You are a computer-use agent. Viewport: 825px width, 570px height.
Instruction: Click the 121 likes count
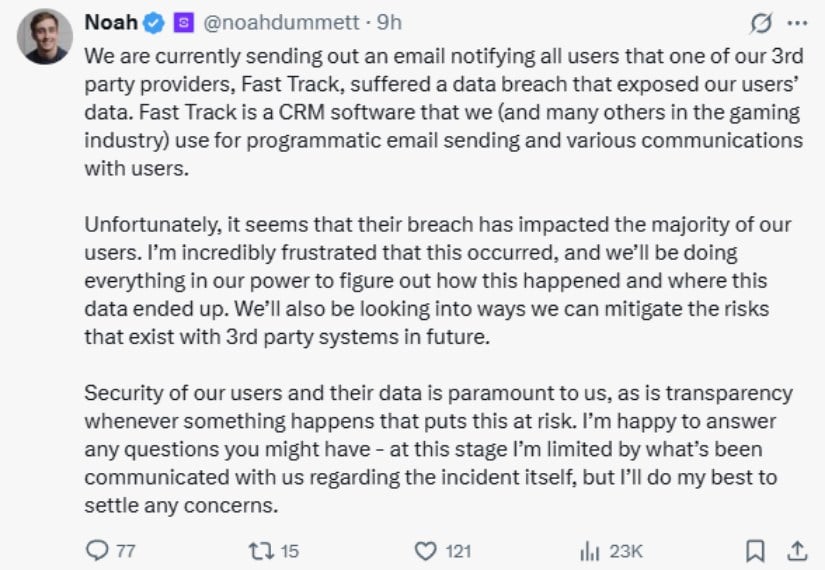coord(458,550)
